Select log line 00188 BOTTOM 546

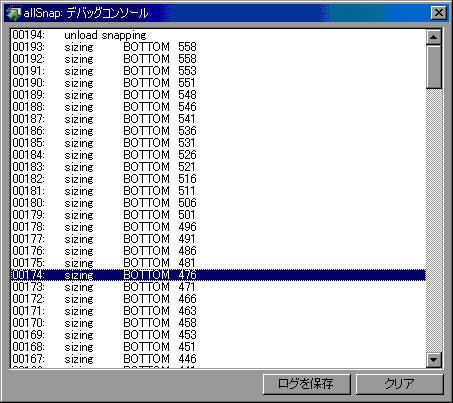[x=218, y=107]
